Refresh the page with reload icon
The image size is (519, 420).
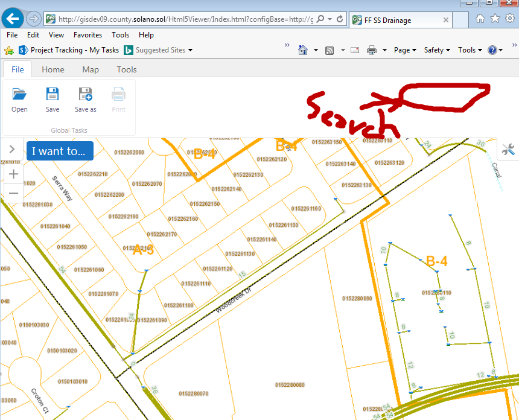340,19
